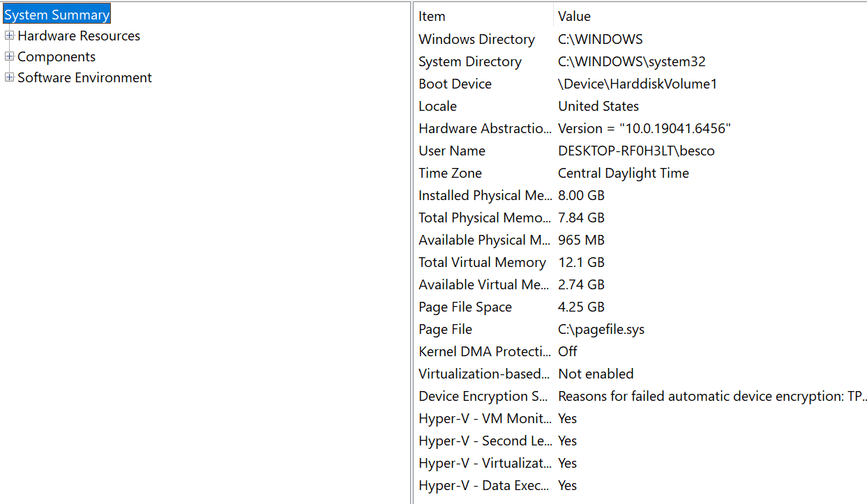Click the Page File Space row
The height and width of the screenshot is (504, 867).
click(x=641, y=307)
